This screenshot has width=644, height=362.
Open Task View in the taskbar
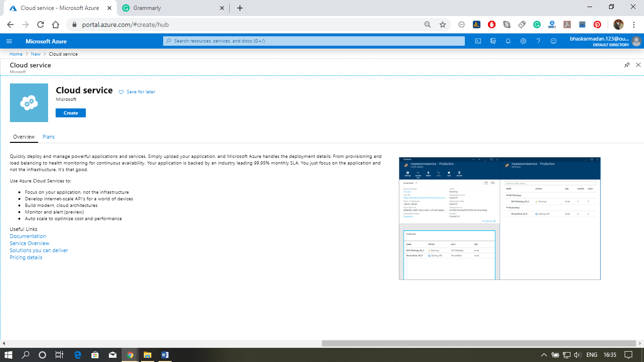(59, 355)
